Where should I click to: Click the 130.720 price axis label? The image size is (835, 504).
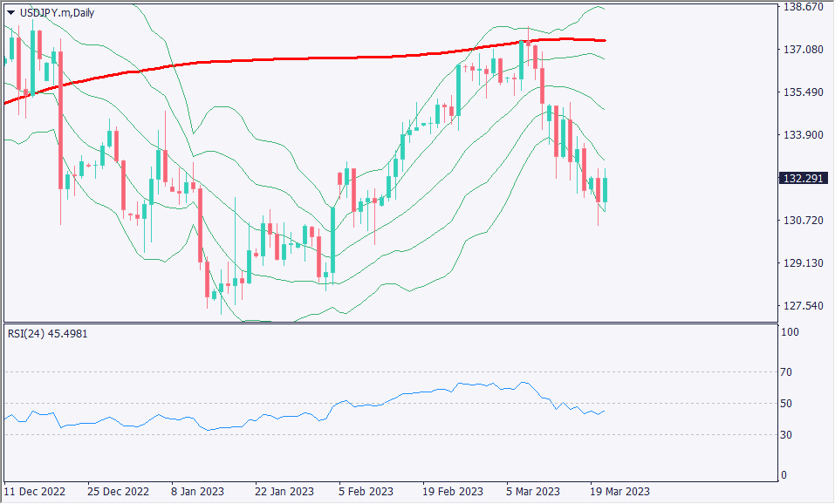click(x=803, y=221)
